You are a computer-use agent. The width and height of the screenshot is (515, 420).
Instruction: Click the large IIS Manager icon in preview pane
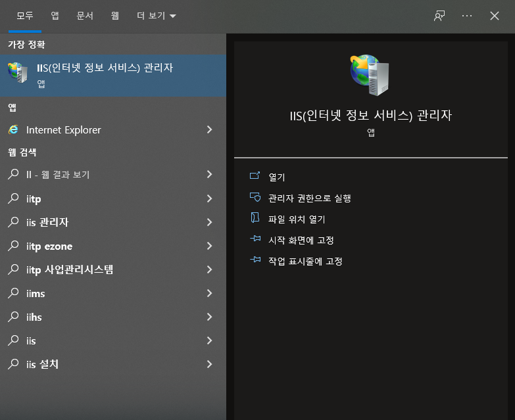click(370, 75)
